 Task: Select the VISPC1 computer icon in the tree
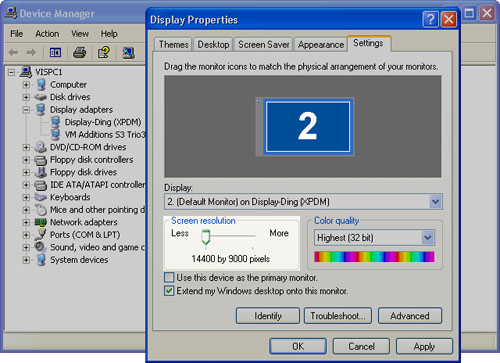pyautogui.click(x=26, y=72)
